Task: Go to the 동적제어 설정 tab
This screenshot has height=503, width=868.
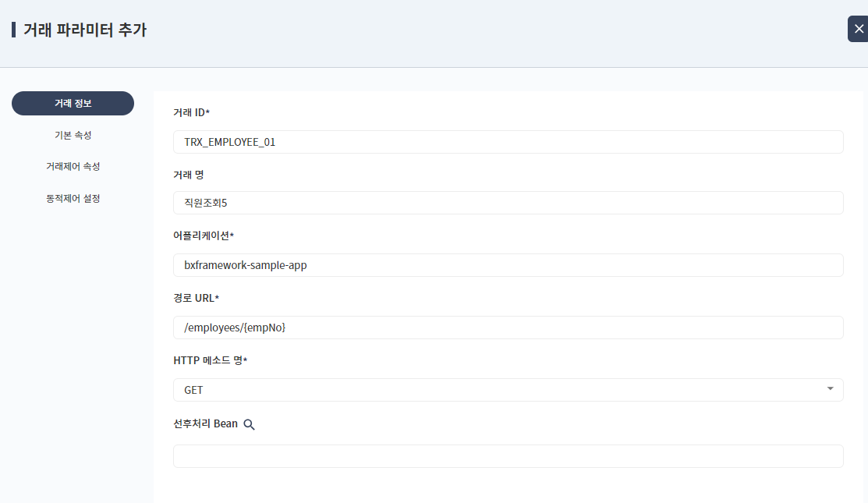Action: tap(73, 198)
